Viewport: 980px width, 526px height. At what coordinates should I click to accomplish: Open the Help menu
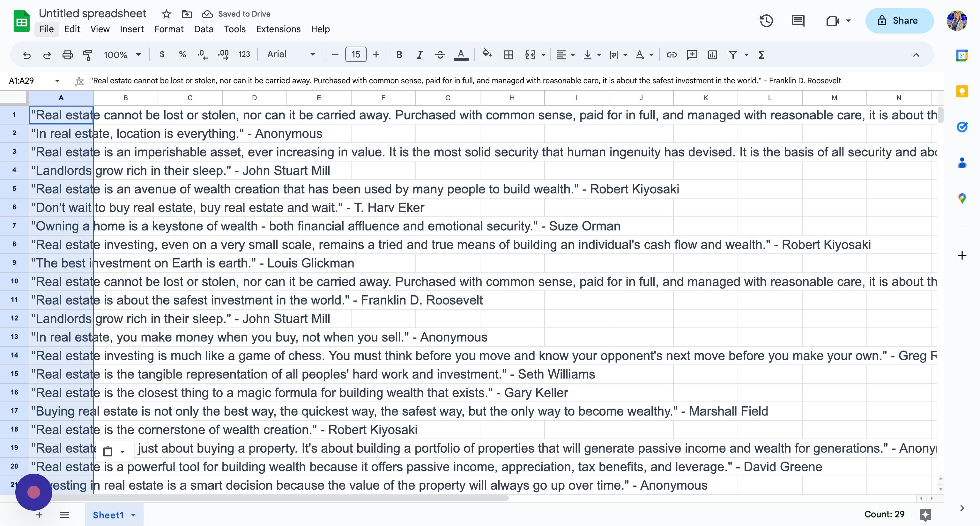coord(320,29)
